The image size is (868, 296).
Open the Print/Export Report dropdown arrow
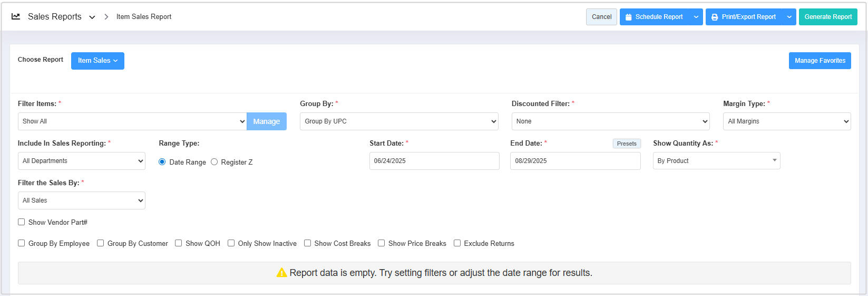[x=789, y=17]
